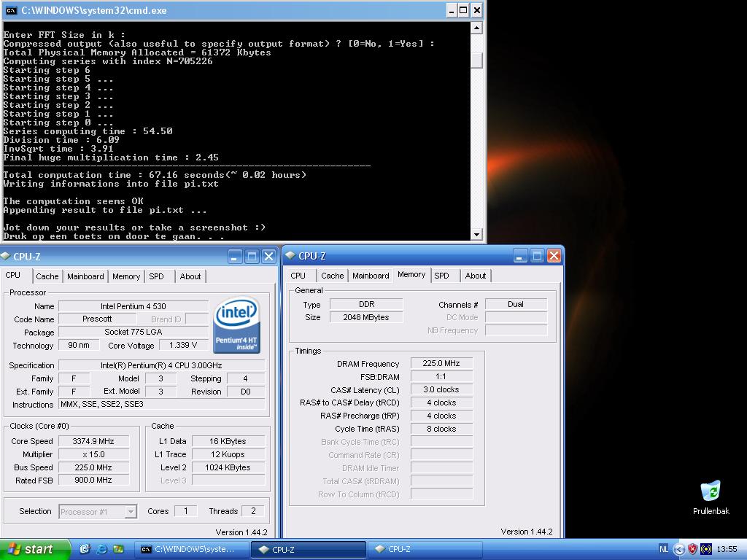Maximize the cmd.exe window
Viewport: 747px width, 560px height.
coord(463,10)
